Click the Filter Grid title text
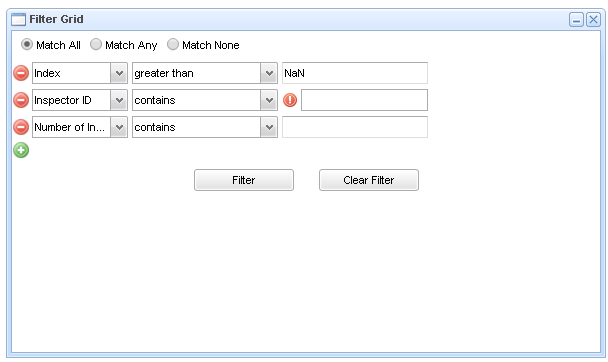 56,19
